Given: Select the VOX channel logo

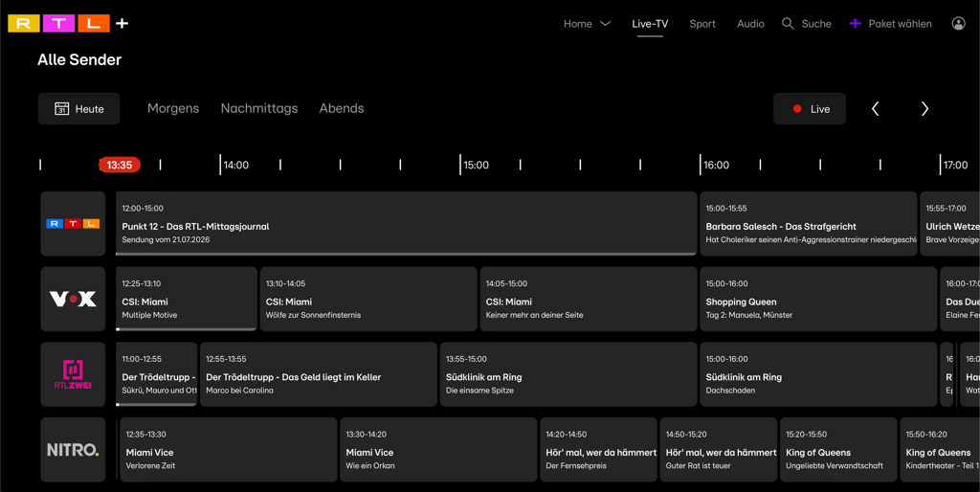Looking at the screenshot, I should tap(73, 299).
